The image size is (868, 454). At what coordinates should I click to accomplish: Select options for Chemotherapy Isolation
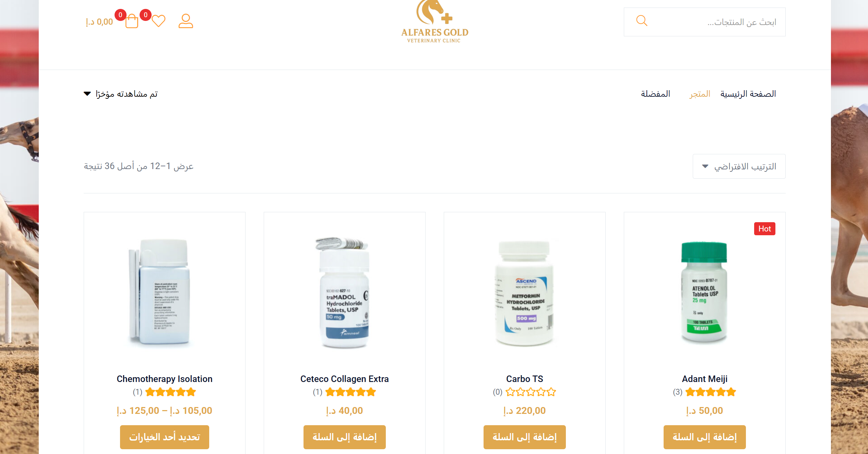tap(165, 437)
